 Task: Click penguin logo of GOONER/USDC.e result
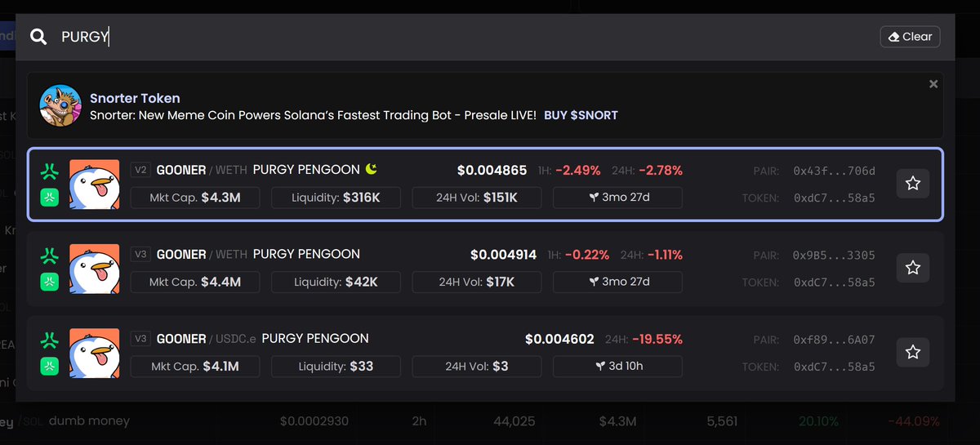(95, 352)
